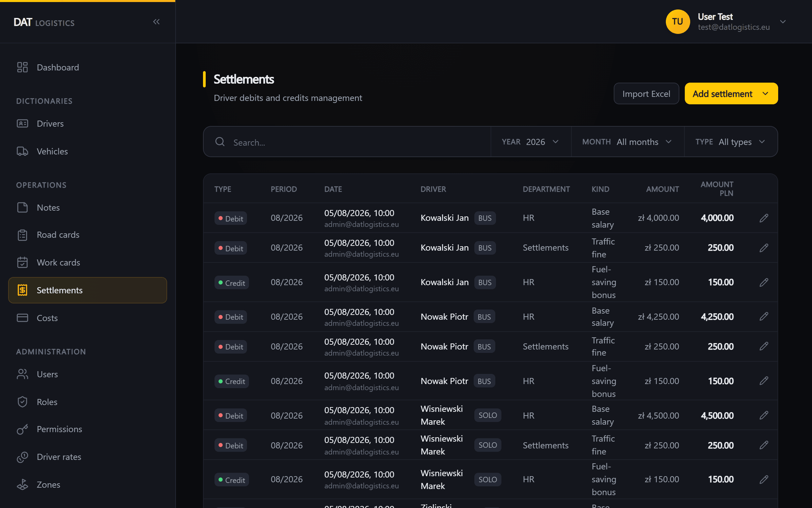Click the Roles shield icon
The width and height of the screenshot is (812, 508).
(22, 402)
